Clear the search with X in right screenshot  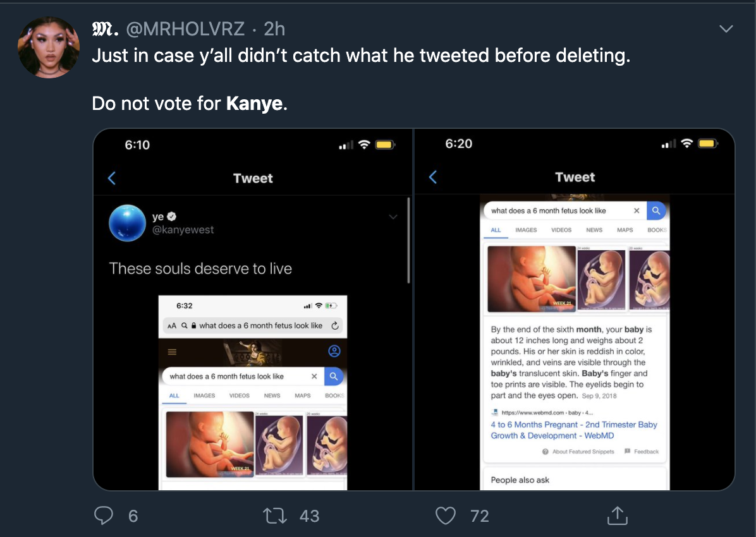point(637,211)
